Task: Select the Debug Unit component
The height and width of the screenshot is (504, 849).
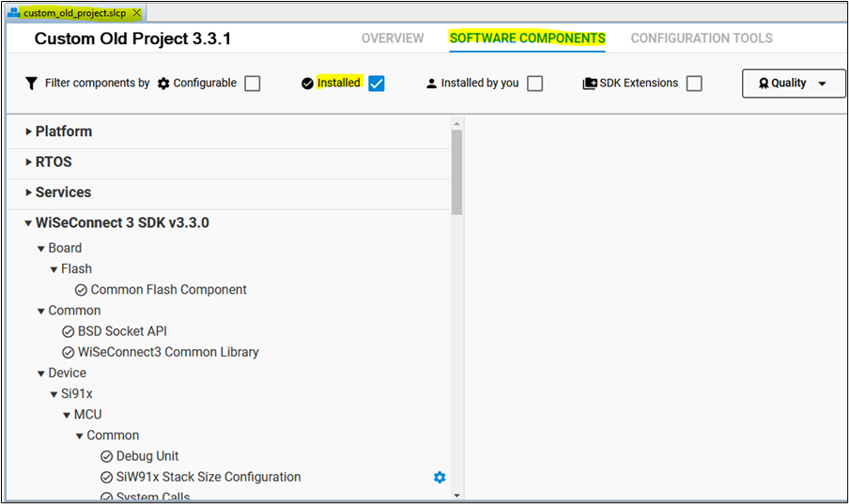Action: click(147, 456)
